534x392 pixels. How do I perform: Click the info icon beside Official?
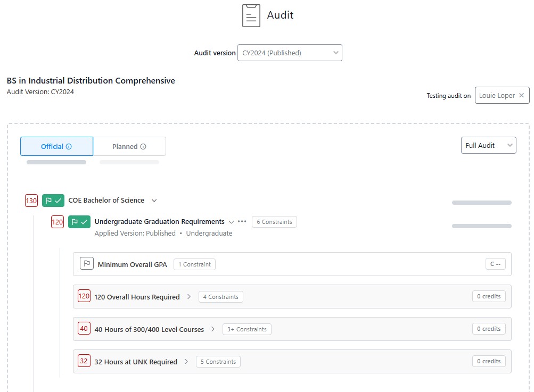pos(69,147)
